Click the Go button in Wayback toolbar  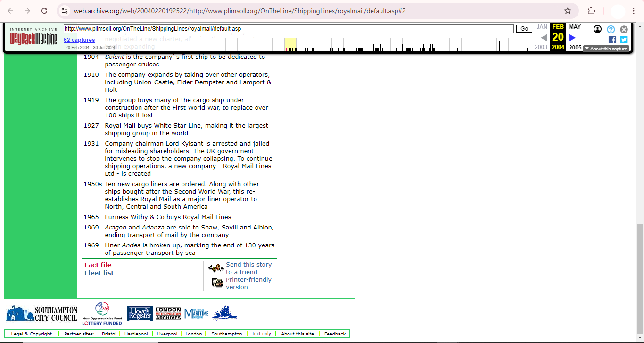[x=524, y=29]
